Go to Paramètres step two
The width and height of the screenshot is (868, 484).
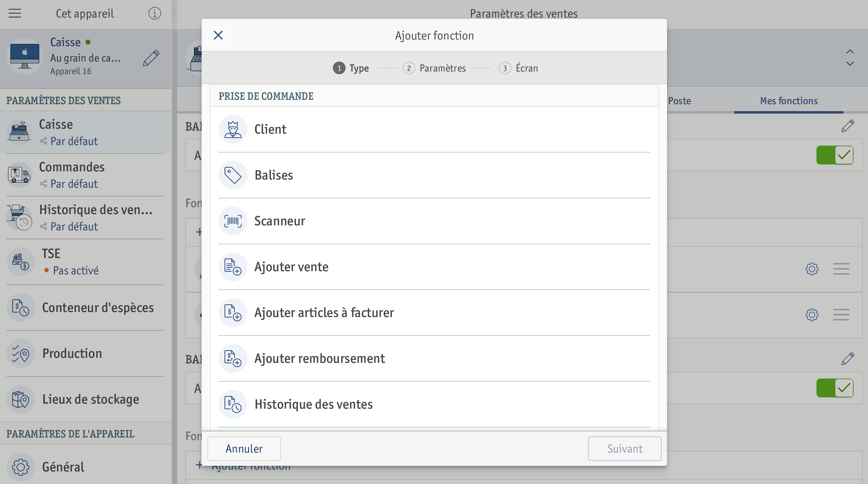click(x=434, y=68)
